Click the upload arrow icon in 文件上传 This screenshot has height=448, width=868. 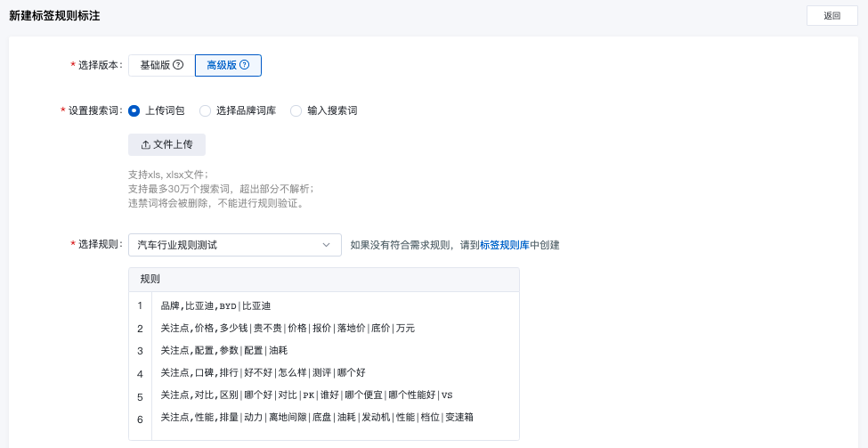pyautogui.click(x=146, y=145)
